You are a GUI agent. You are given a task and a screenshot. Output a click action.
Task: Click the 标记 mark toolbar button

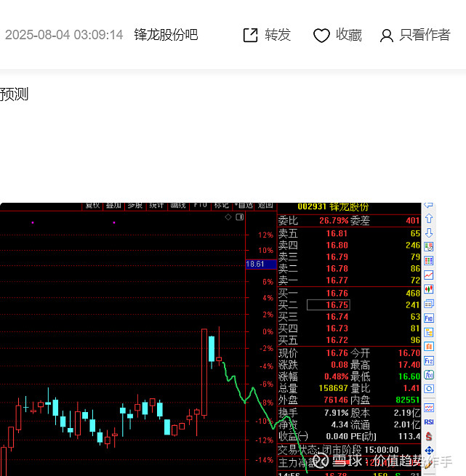tap(221, 206)
